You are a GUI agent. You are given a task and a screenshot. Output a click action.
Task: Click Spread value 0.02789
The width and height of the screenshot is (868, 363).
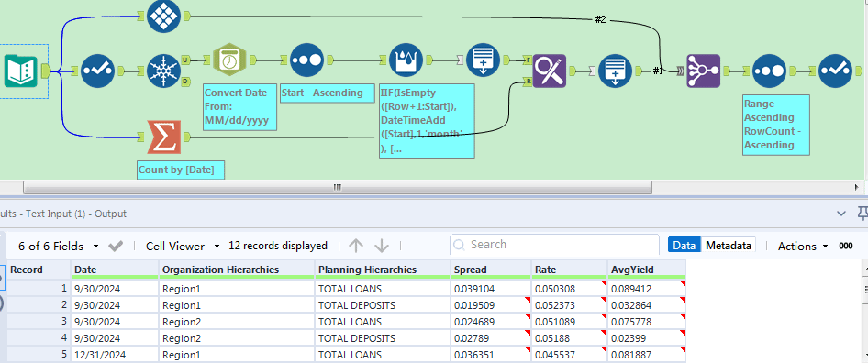pos(491,337)
